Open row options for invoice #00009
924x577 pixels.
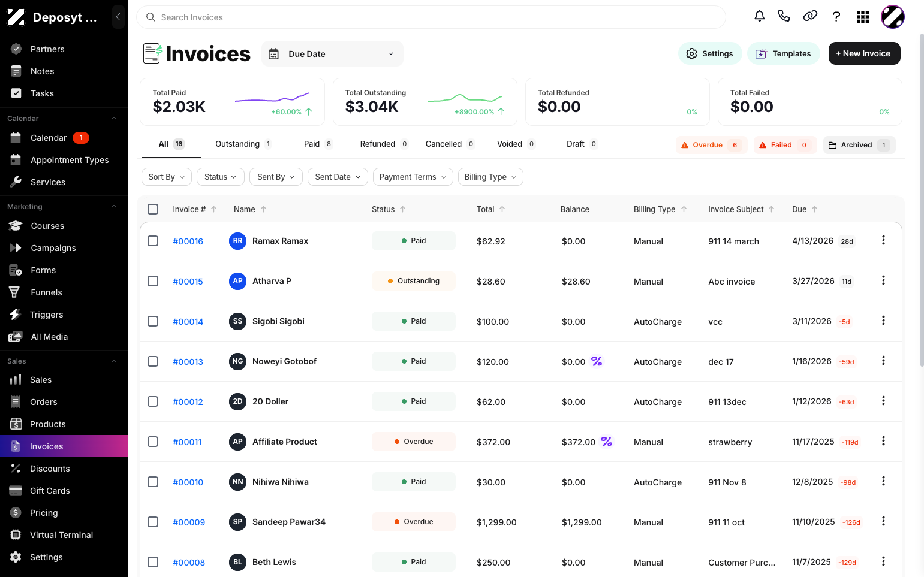(x=883, y=521)
